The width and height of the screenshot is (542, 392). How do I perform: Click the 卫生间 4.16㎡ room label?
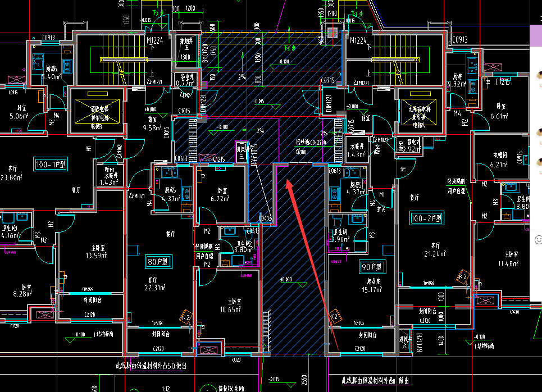click(x=10, y=232)
